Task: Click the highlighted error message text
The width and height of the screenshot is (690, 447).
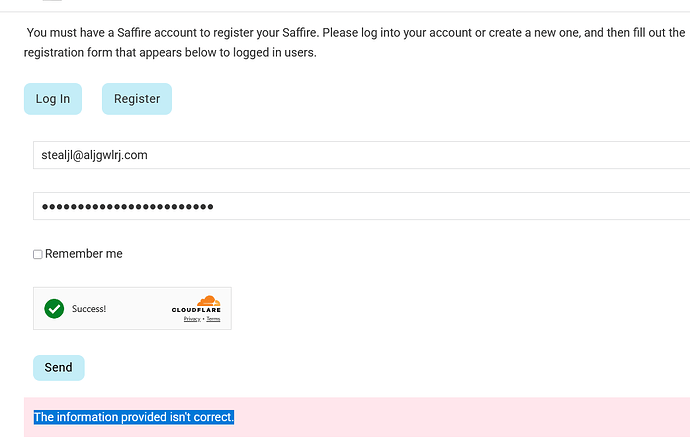Action: (134, 417)
